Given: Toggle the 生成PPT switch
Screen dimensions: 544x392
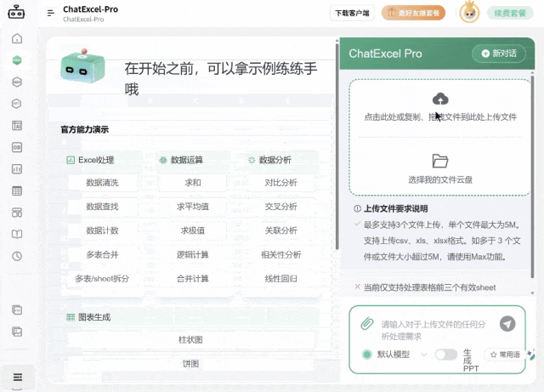Looking at the screenshot, I should click(446, 355).
